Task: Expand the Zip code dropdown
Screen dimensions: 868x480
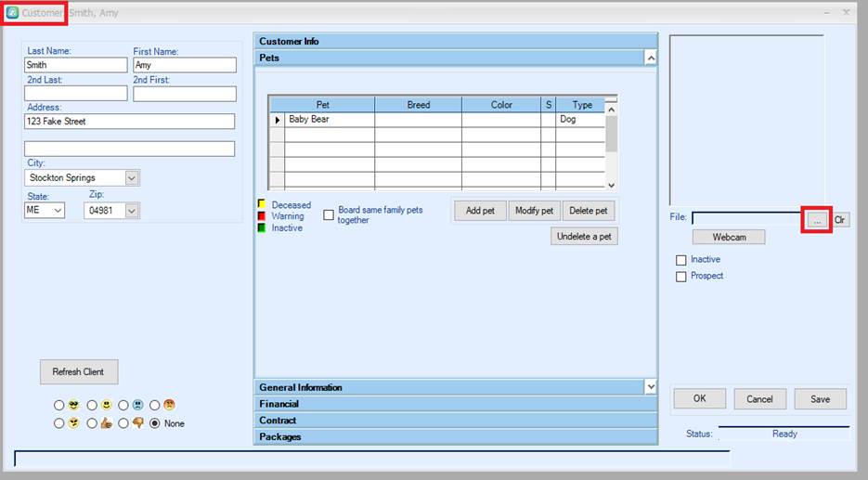Action: point(131,211)
